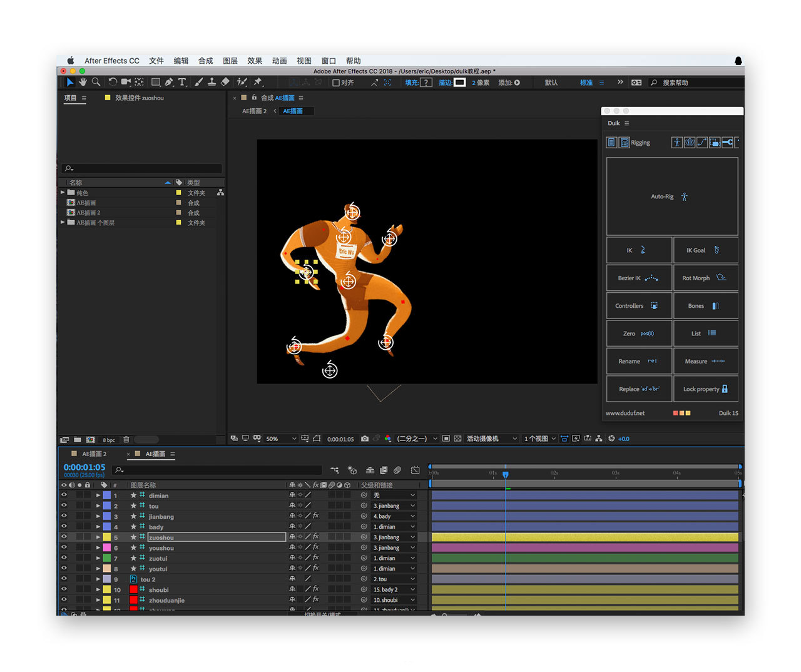The width and height of the screenshot is (801, 672).
Task: Hide the tou layer eye
Action: [x=64, y=506]
